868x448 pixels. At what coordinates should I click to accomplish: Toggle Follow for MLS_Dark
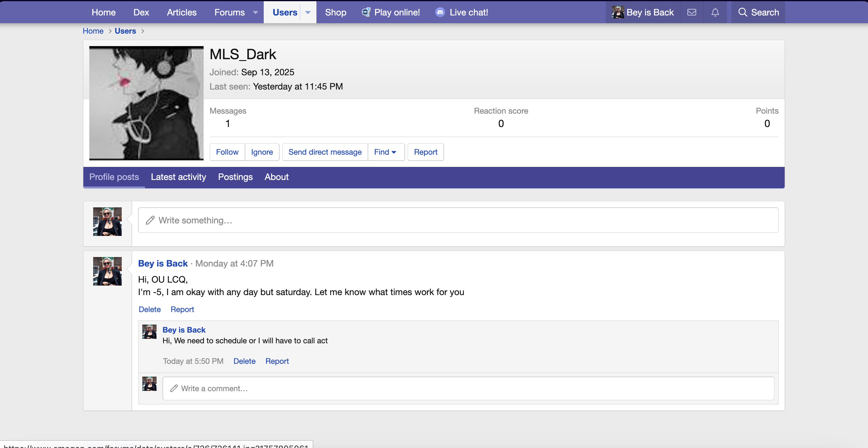point(227,152)
